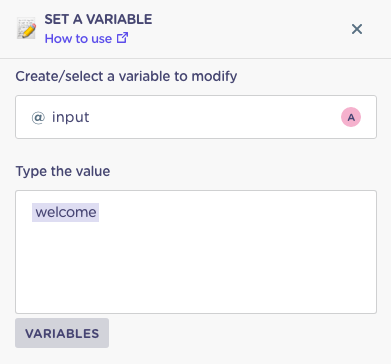
Task: Open the variable selector showing input
Action: (x=196, y=117)
